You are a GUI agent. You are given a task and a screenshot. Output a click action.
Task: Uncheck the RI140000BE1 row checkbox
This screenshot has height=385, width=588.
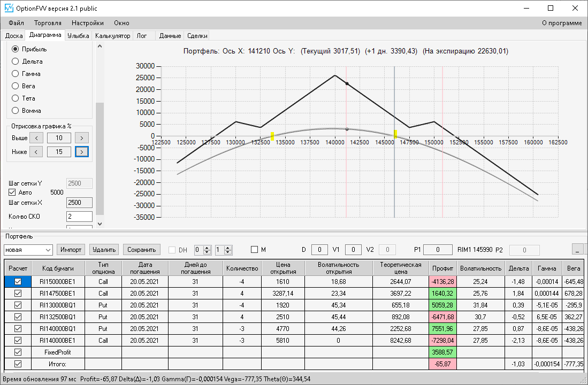point(18,341)
